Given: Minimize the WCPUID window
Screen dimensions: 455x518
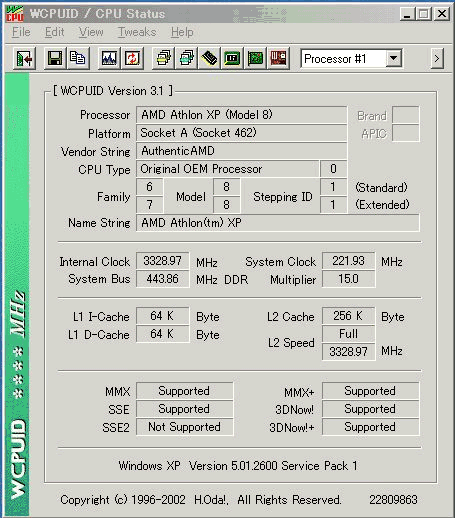Looking at the screenshot, I should [x=407, y=14].
